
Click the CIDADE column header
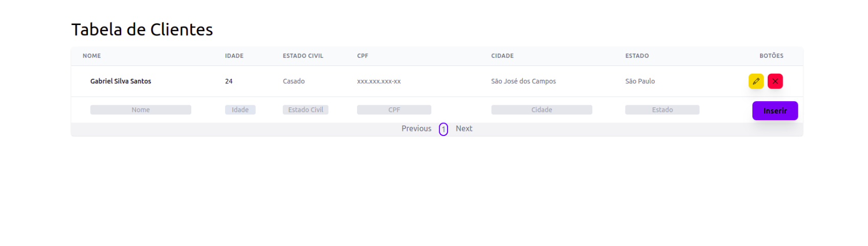pos(502,56)
